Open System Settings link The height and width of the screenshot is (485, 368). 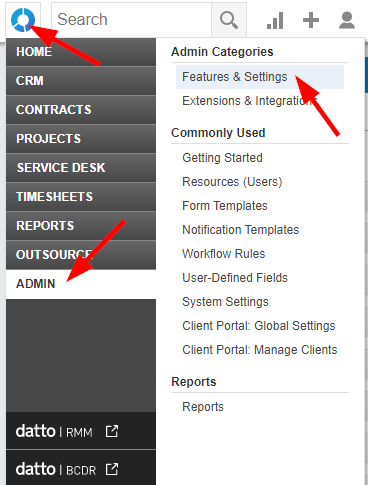225,302
